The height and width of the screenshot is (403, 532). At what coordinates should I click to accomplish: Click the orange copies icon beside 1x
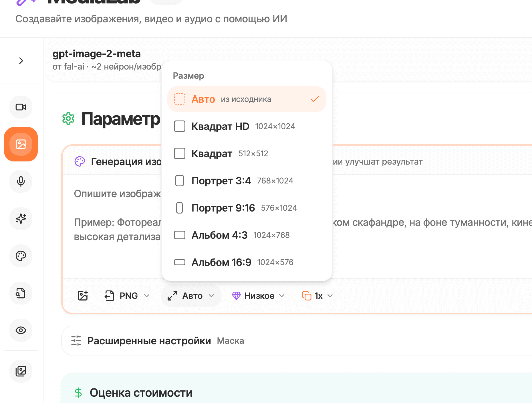pyautogui.click(x=307, y=296)
